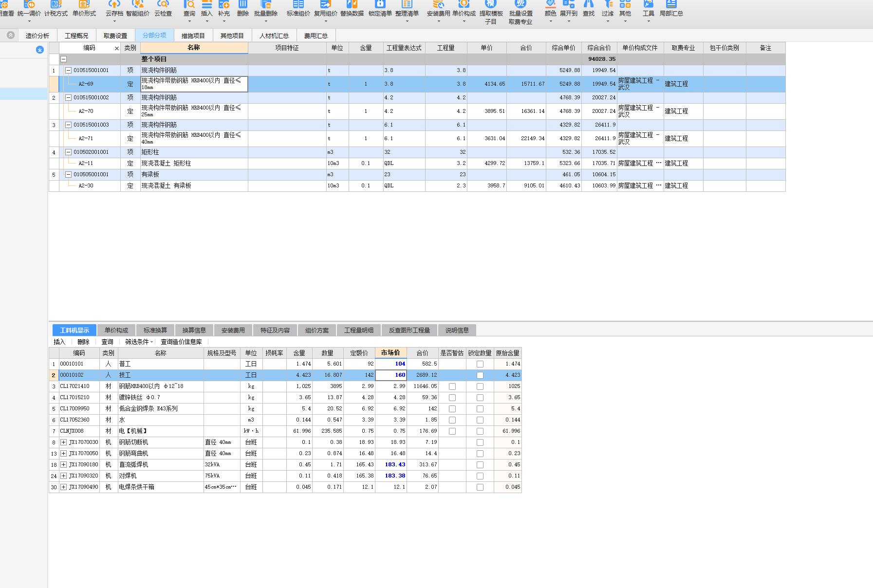This screenshot has height=588, width=873.
Task: Click the 查询 toolbar icon
Action: (x=189, y=9)
